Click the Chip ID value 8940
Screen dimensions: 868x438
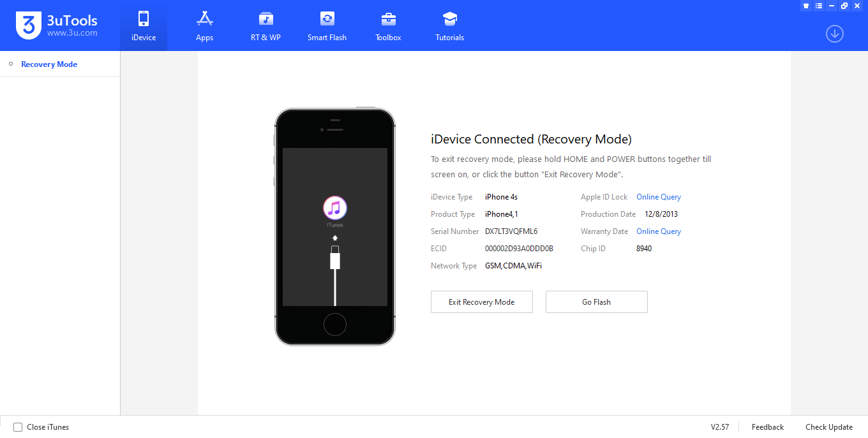(x=644, y=249)
